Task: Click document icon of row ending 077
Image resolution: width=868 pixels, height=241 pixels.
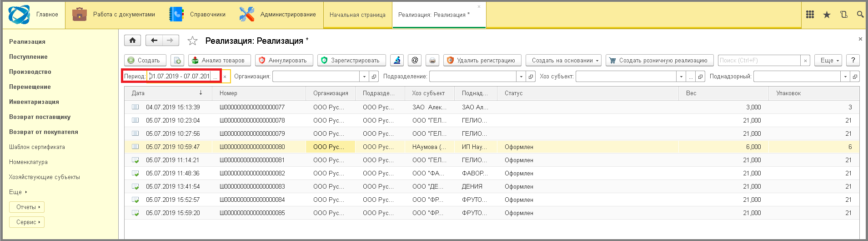Action: [x=135, y=107]
